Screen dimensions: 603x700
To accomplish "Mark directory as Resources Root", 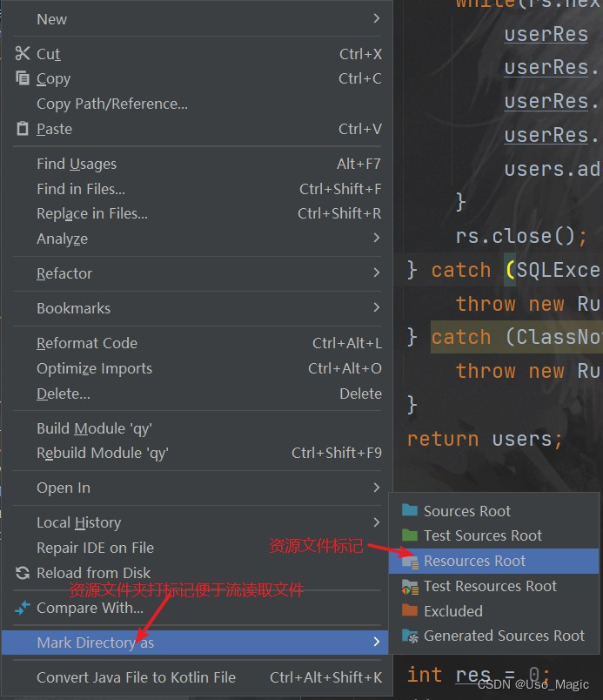I will click(493, 561).
